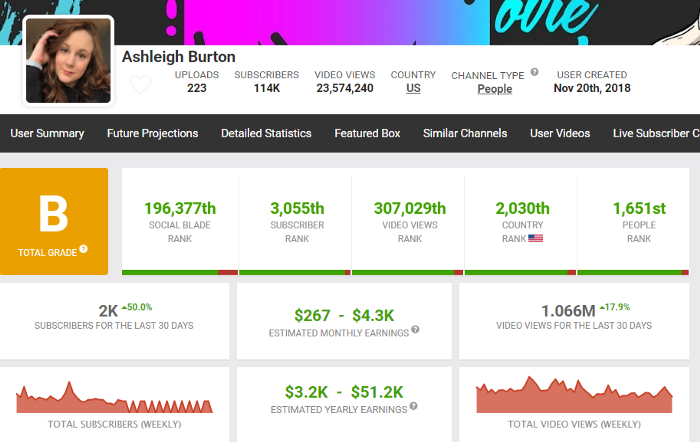This screenshot has height=442, width=700.
Task: Go to the Detailed Statistics tab
Action: [x=266, y=133]
